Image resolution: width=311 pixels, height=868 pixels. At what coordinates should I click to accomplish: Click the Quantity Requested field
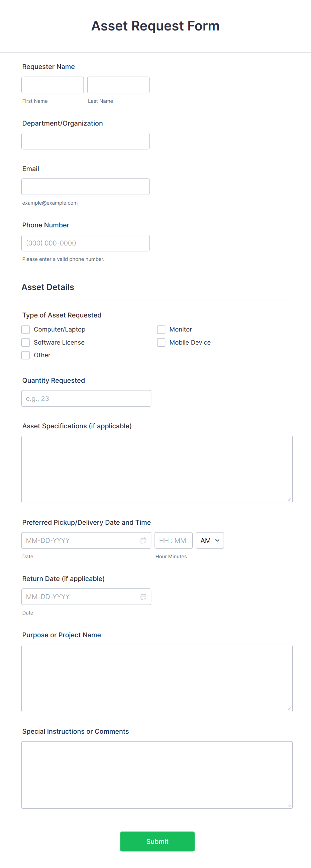click(x=86, y=398)
